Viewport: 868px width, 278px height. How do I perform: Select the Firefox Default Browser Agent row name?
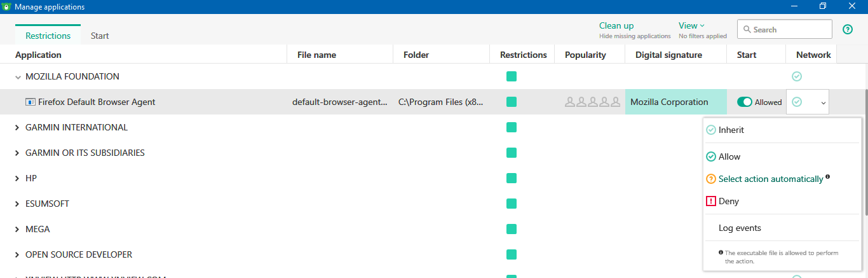click(97, 102)
